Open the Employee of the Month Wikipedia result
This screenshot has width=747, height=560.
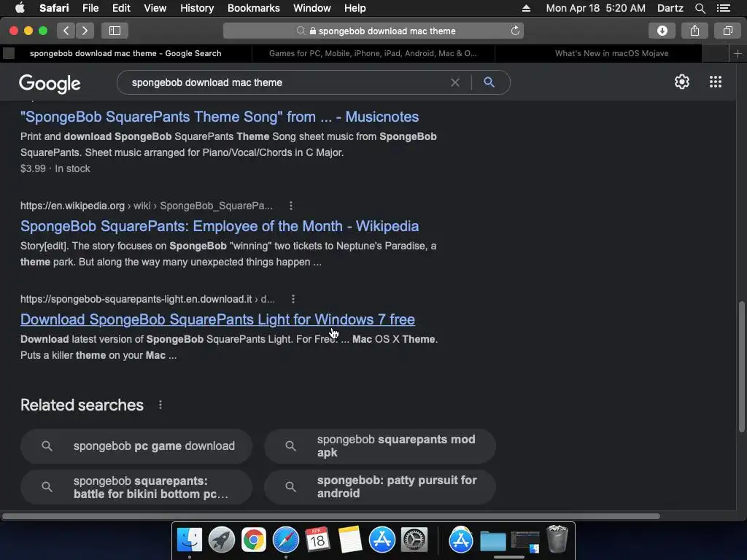[x=220, y=226]
